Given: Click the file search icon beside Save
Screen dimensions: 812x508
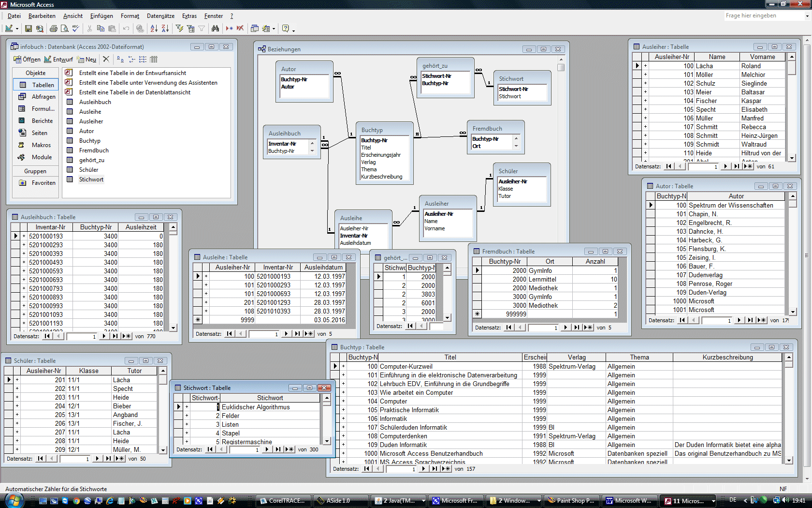Looking at the screenshot, I should coord(40,29).
